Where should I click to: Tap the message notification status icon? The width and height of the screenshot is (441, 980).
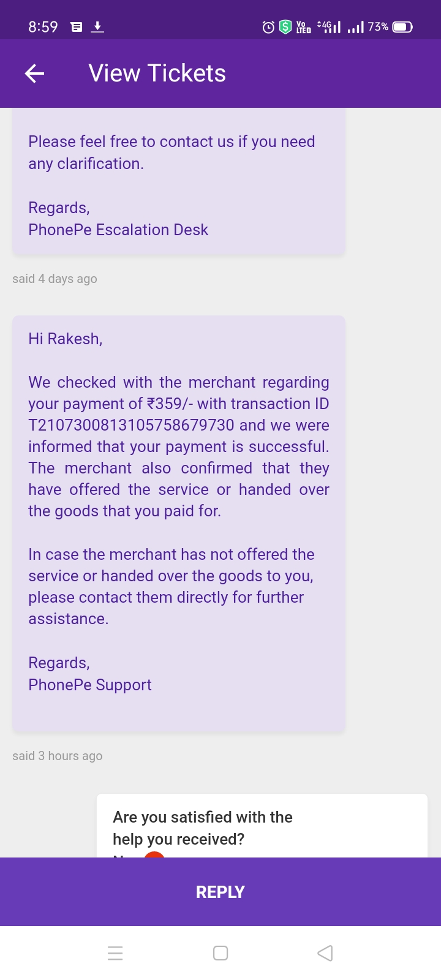coord(77,27)
